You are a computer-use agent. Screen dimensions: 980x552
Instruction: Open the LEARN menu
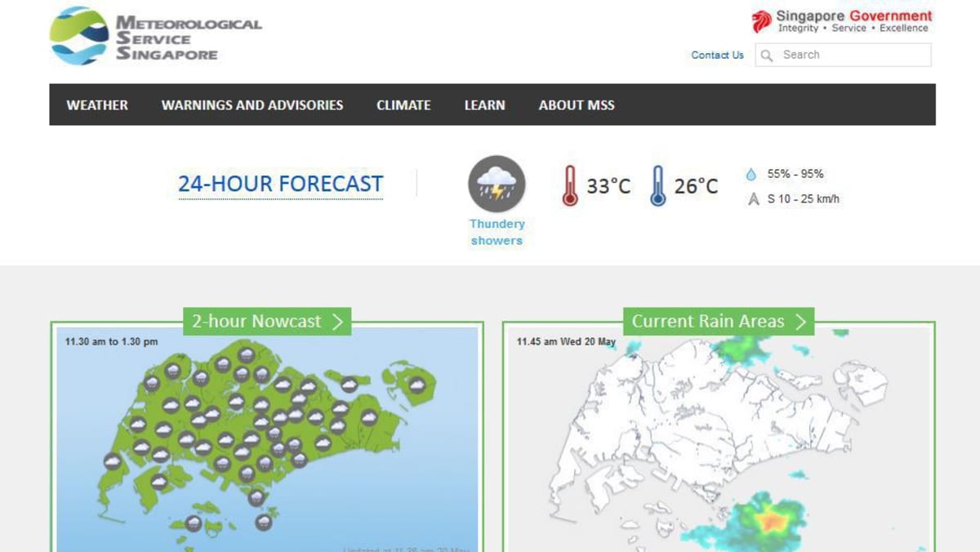point(484,105)
